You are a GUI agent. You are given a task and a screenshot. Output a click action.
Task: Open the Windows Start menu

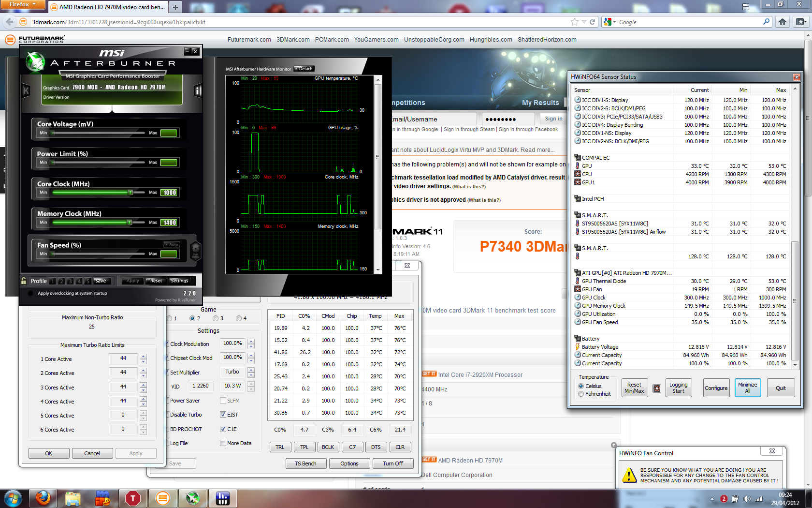pos(13,498)
